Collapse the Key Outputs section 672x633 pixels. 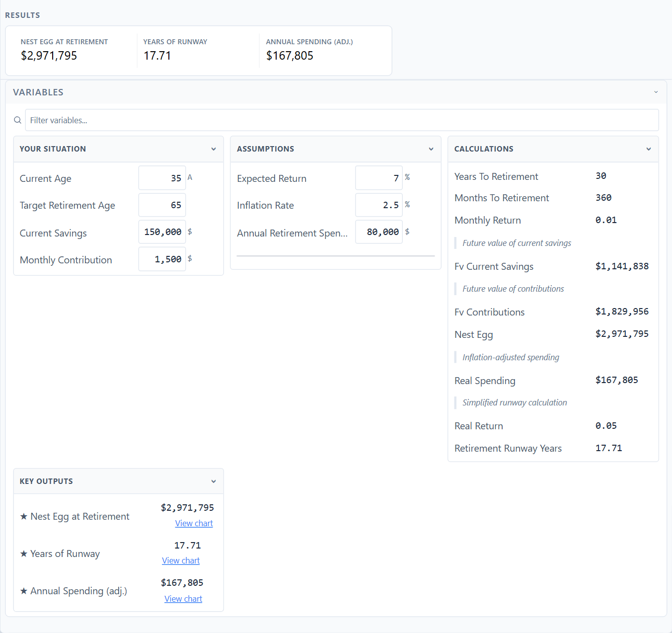click(214, 481)
